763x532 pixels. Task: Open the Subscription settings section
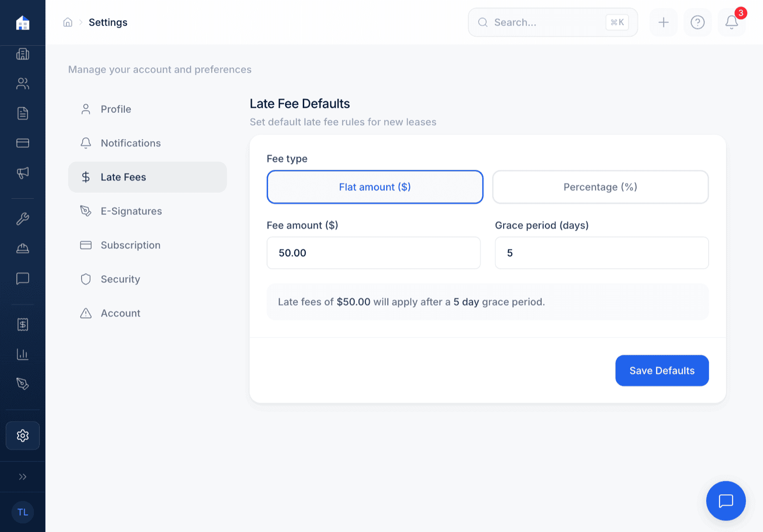pyautogui.click(x=130, y=245)
